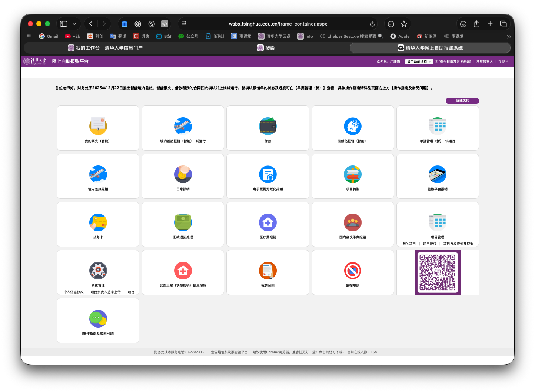Image resolution: width=535 pixels, height=392 pixels.
Task: Open 无纸化报销（智能） AI icon
Action: [x=353, y=126]
